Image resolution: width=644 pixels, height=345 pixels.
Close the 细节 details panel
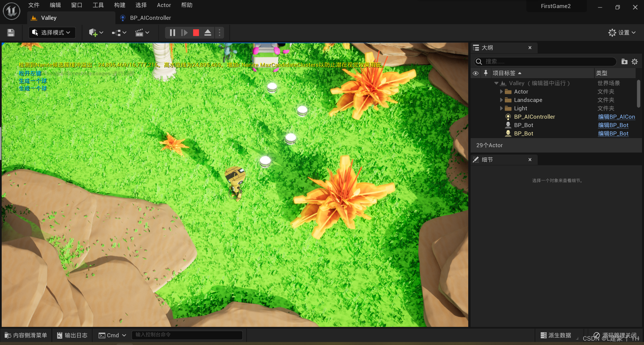(530, 160)
